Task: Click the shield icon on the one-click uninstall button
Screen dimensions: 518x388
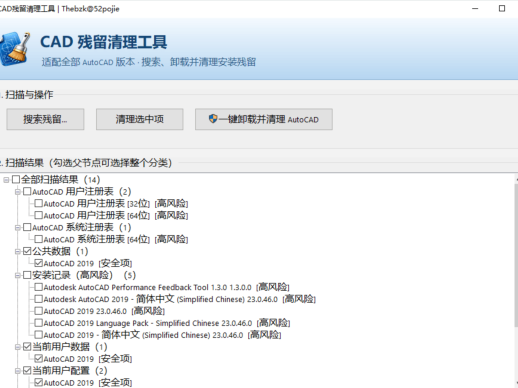Action: point(213,119)
